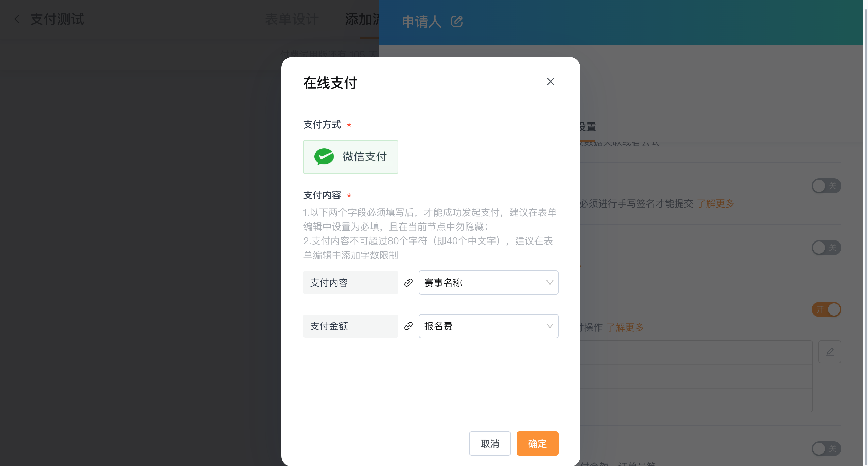Screen dimensions: 868x466
Task: Switch to the 表单设计 tab
Action: tap(292, 19)
